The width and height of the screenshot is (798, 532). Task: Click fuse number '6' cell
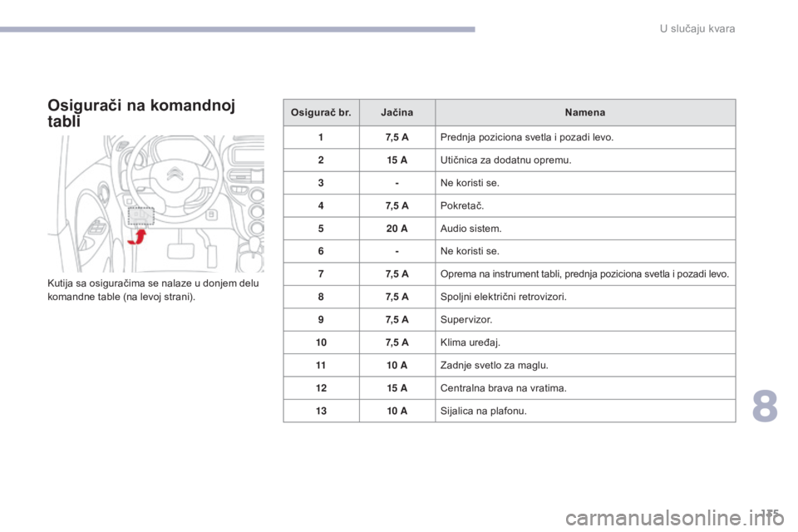(x=321, y=251)
